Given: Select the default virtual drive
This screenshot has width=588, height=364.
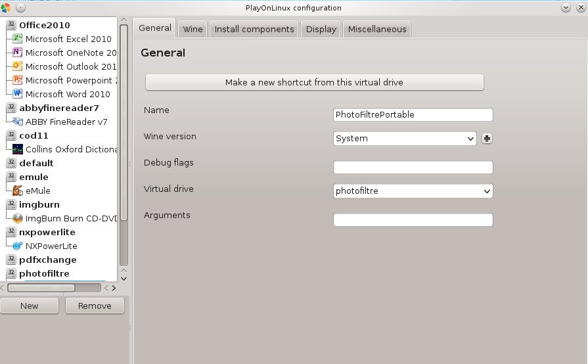Looking at the screenshot, I should (36, 163).
